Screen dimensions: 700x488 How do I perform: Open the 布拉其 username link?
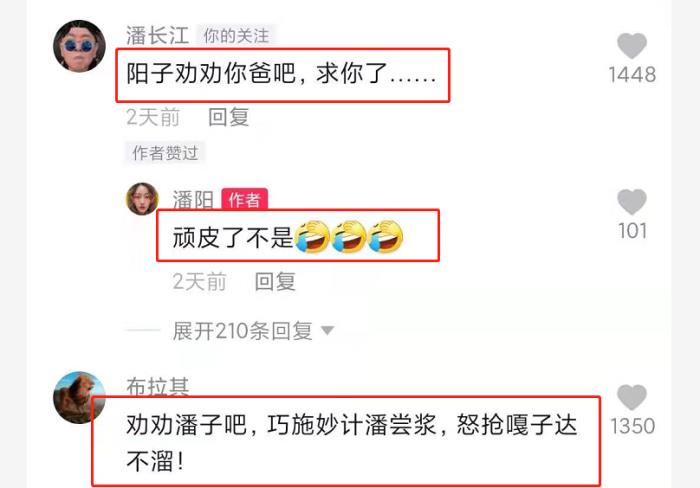[x=158, y=387]
